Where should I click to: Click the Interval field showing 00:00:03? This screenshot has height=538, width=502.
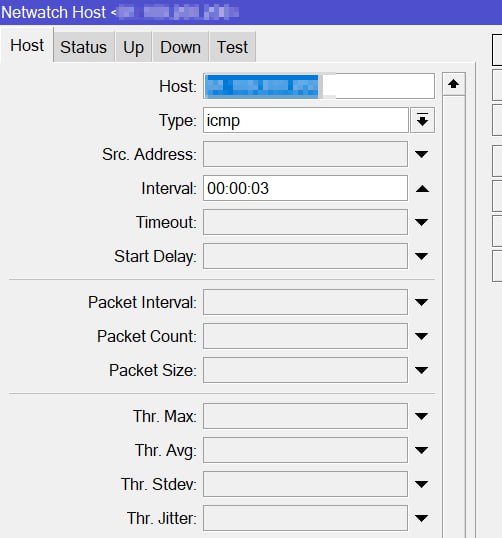click(x=305, y=188)
